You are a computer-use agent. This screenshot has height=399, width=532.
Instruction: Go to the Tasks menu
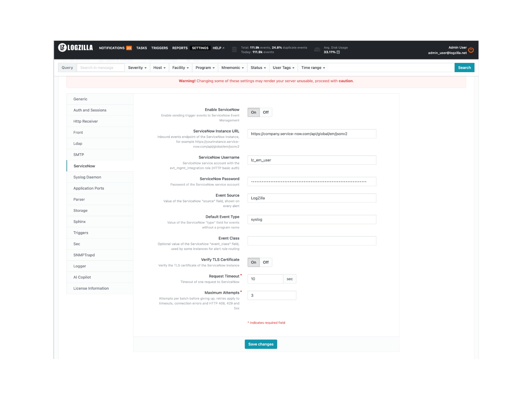coord(142,48)
